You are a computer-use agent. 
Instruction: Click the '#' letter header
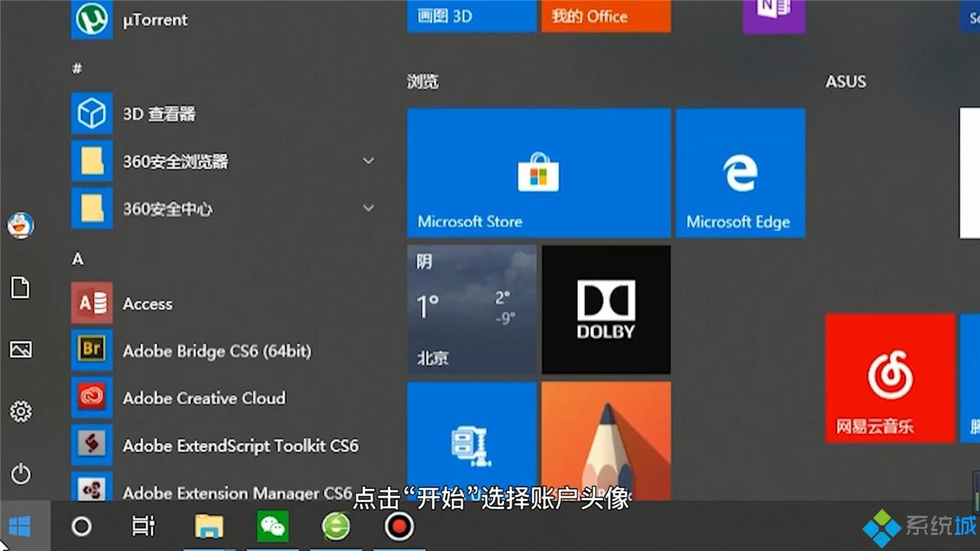click(x=77, y=68)
